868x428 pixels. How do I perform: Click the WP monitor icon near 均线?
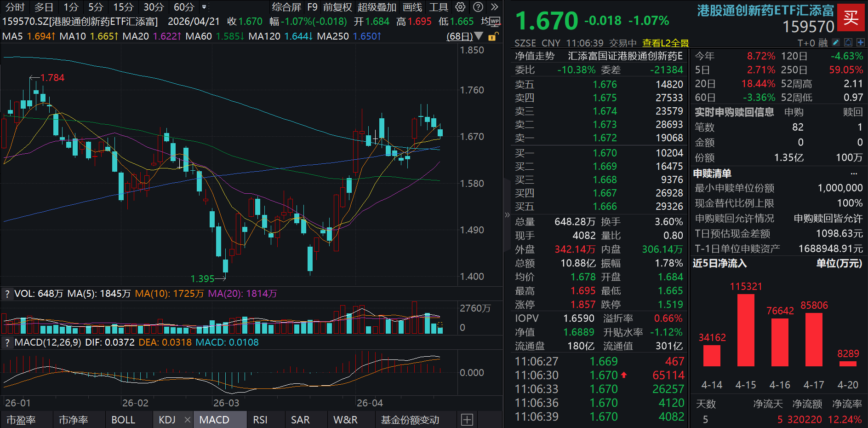click(495, 22)
